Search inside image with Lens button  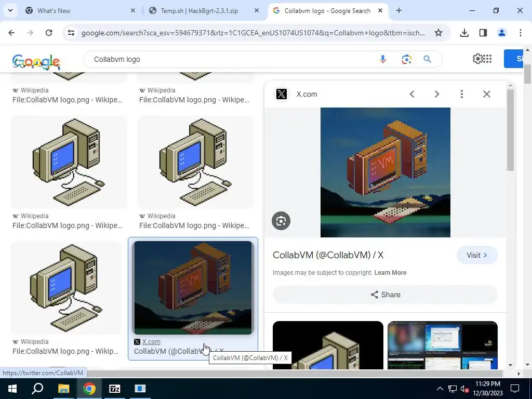pyautogui.click(x=281, y=221)
